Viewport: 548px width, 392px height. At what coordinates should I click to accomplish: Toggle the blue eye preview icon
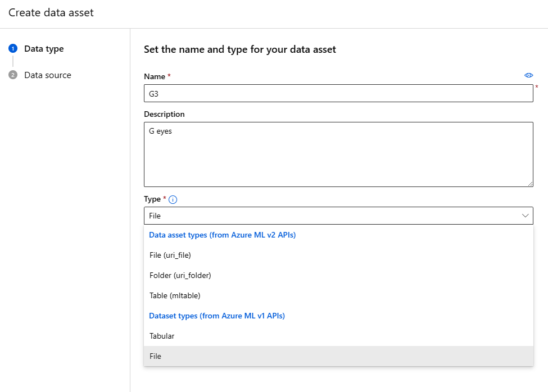(x=528, y=75)
